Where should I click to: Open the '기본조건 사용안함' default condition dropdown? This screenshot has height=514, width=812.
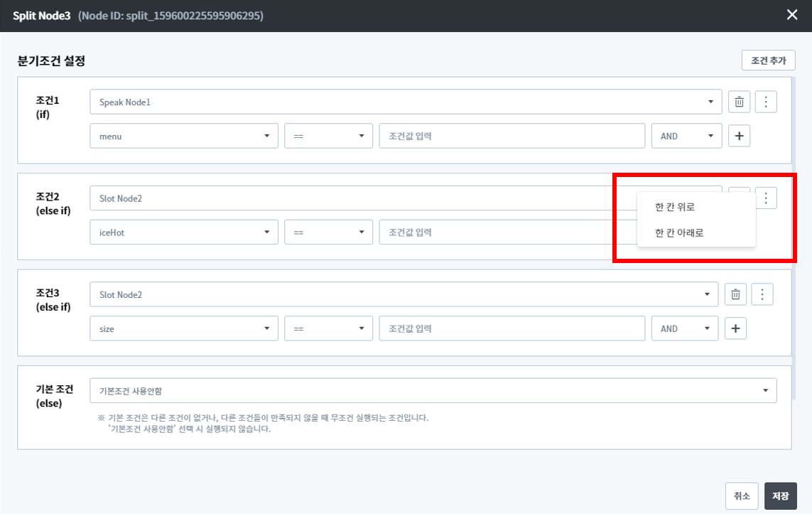coord(433,390)
